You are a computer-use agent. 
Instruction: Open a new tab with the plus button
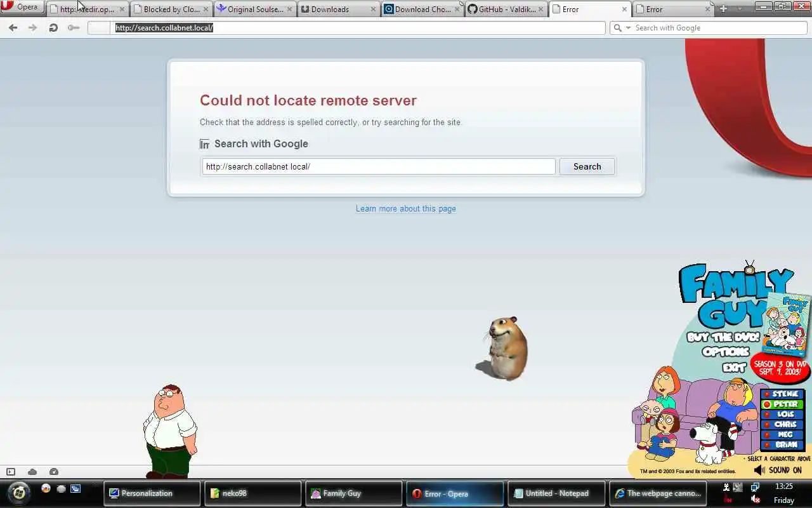723,9
